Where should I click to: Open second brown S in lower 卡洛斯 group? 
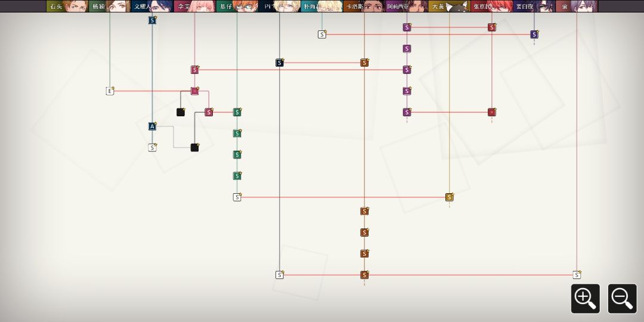pos(364,233)
